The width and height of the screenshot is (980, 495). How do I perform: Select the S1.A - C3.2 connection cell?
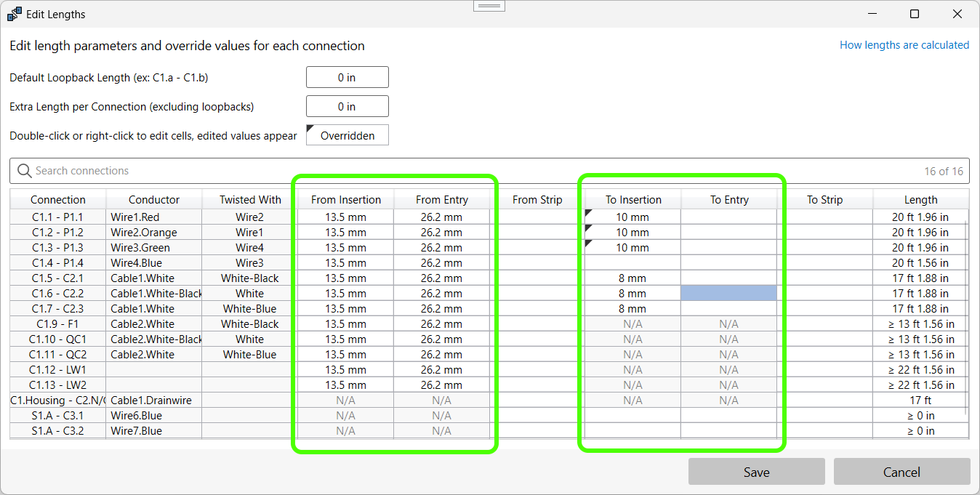click(58, 430)
